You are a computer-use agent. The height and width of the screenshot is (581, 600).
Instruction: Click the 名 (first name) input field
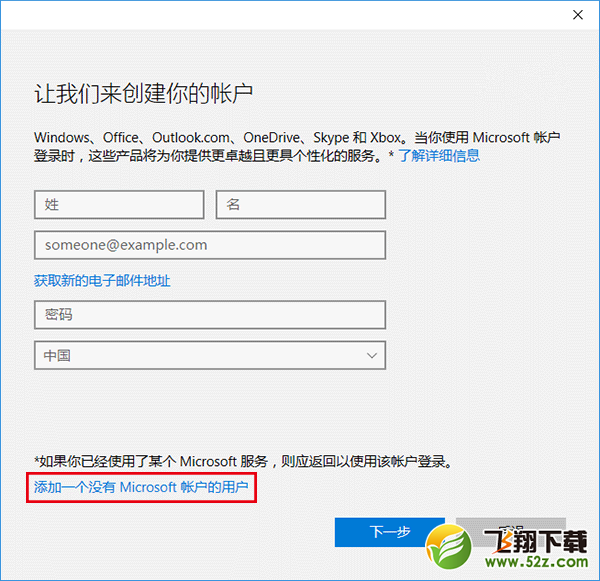coord(301,205)
